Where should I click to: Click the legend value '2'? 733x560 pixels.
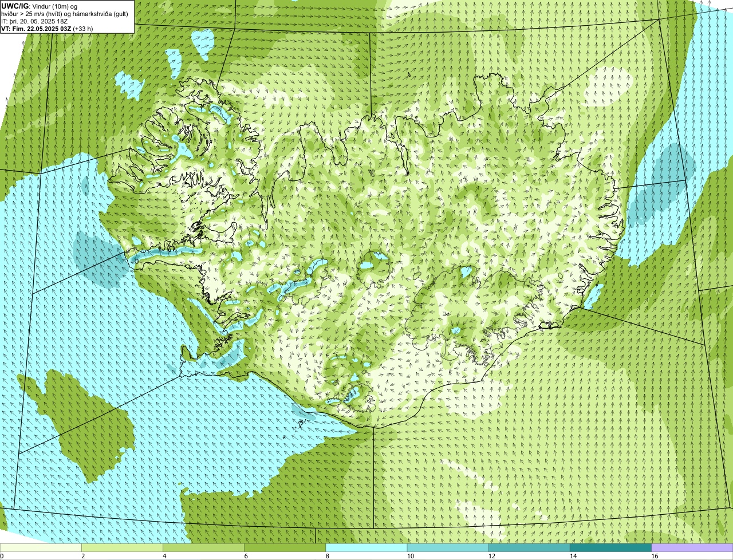tap(83, 556)
